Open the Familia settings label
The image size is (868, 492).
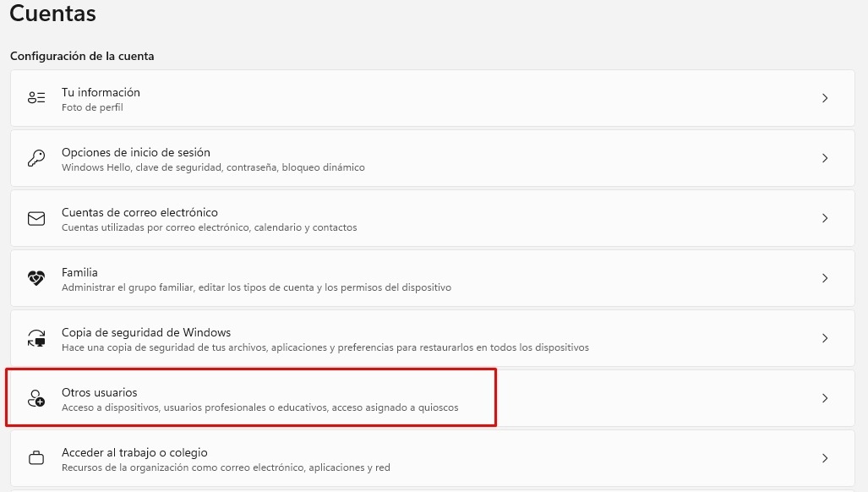click(79, 272)
